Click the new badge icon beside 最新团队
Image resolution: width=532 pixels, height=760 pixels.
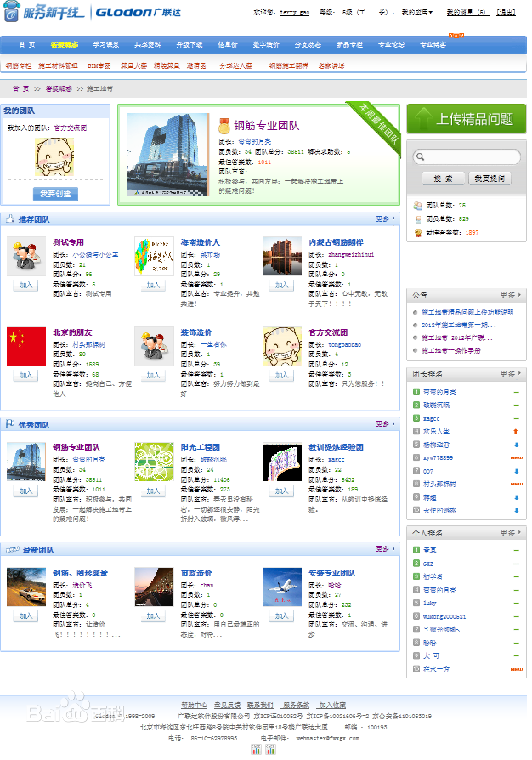tap(13, 550)
